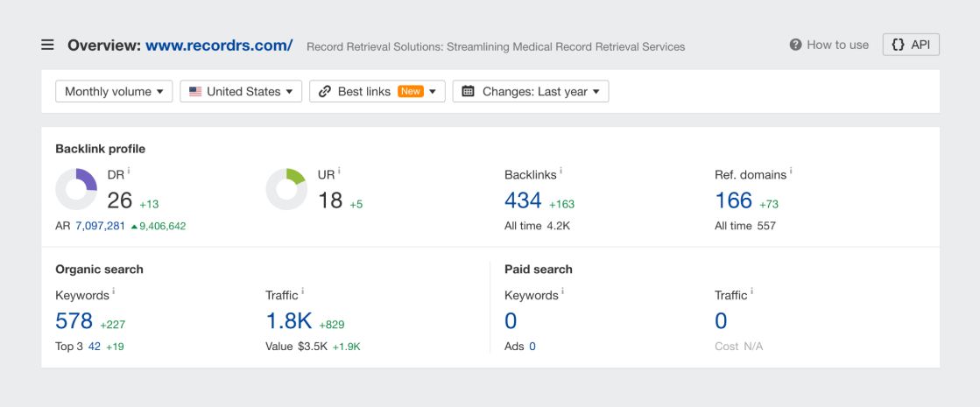This screenshot has height=407, width=980.
Task: Click the Paid search heading
Action: tap(538, 269)
